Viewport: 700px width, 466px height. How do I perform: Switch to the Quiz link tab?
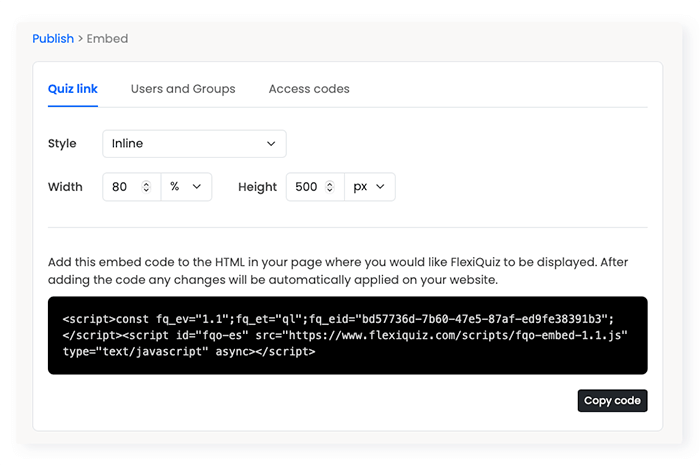(73, 89)
